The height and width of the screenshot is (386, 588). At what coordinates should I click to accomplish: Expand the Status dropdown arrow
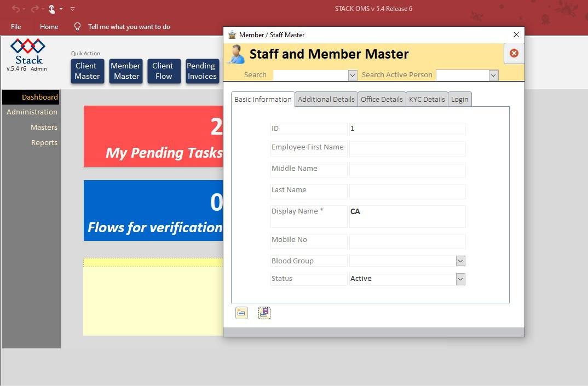pyautogui.click(x=460, y=279)
